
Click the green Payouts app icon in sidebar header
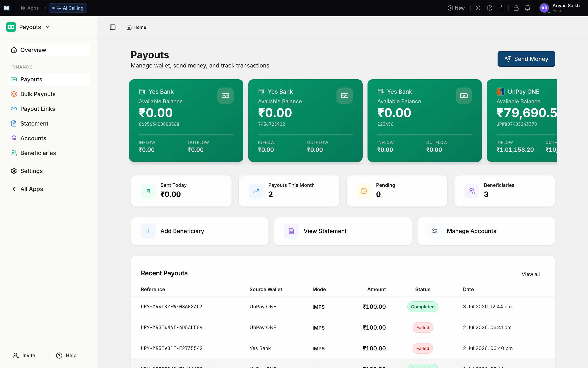[x=11, y=27]
